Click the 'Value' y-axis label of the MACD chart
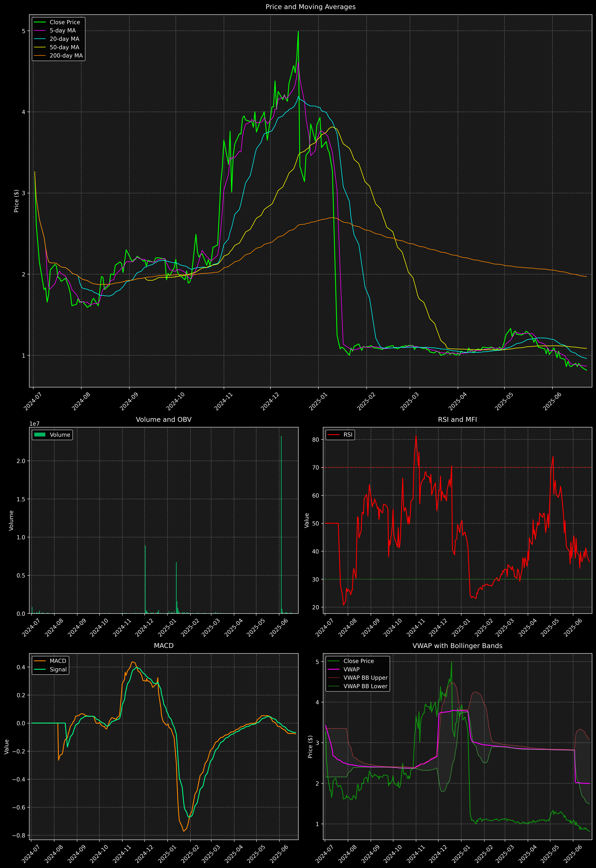 click(7, 747)
